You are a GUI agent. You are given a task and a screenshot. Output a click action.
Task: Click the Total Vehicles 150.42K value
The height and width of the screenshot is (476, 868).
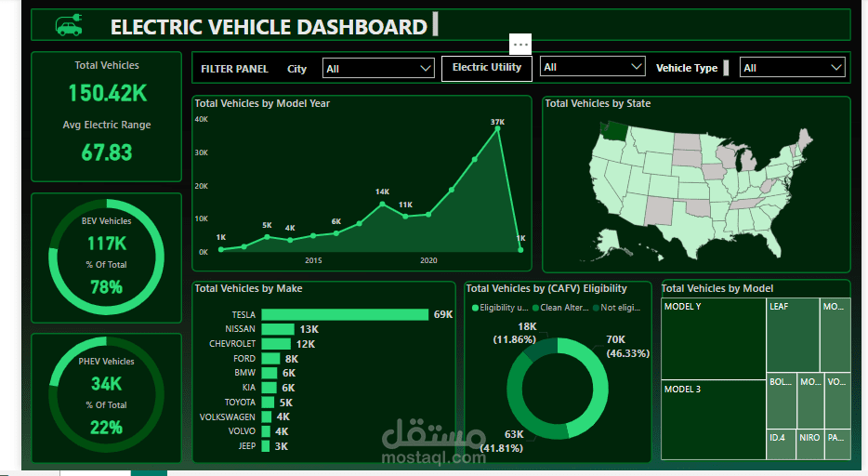[108, 93]
